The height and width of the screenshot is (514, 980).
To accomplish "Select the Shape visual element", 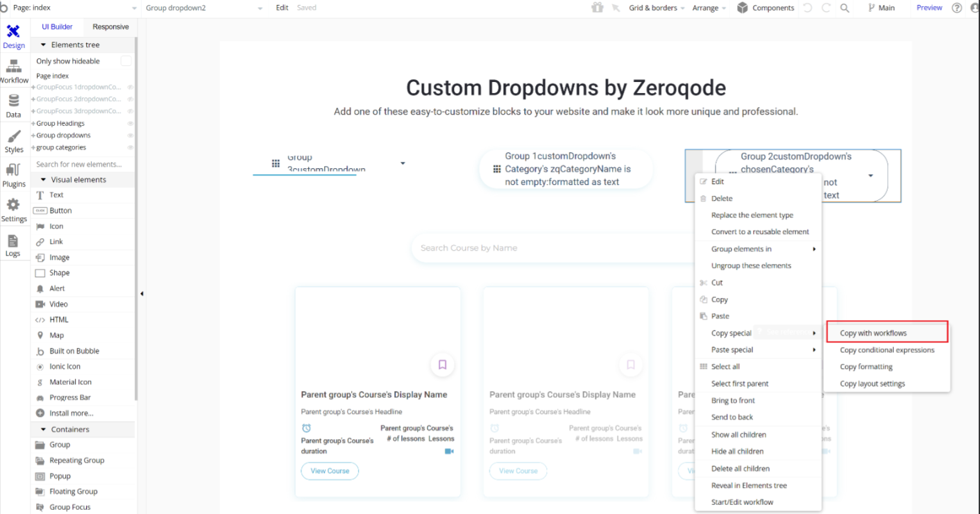I will [x=59, y=273].
